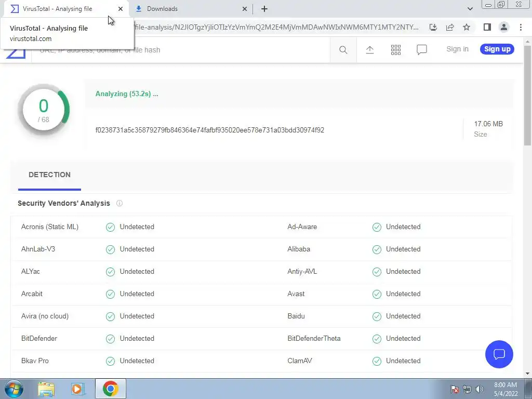Click the Acronis (Static ML) vendor name
The width and height of the screenshot is (532, 399).
coord(49,227)
